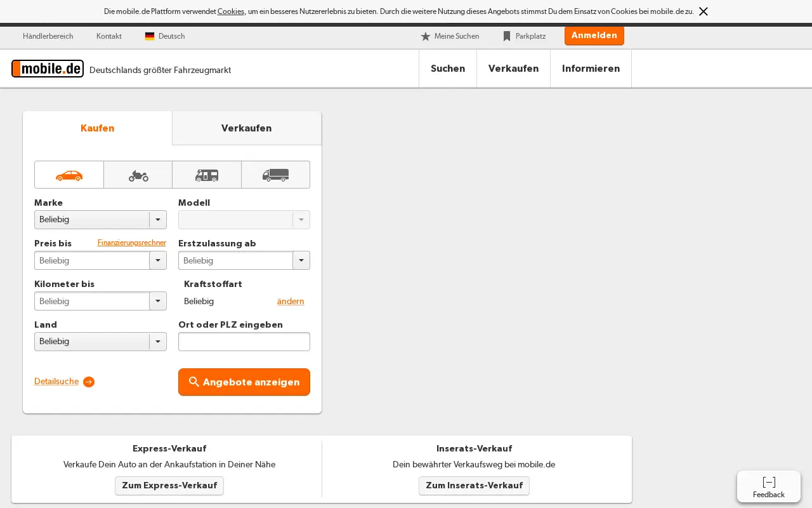
Task: Close the cookie notice banner
Action: (703, 11)
